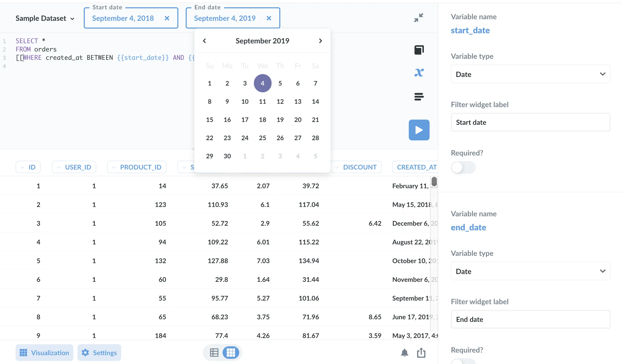Switch to the Visualization tab
622x364 pixels.
[44, 353]
